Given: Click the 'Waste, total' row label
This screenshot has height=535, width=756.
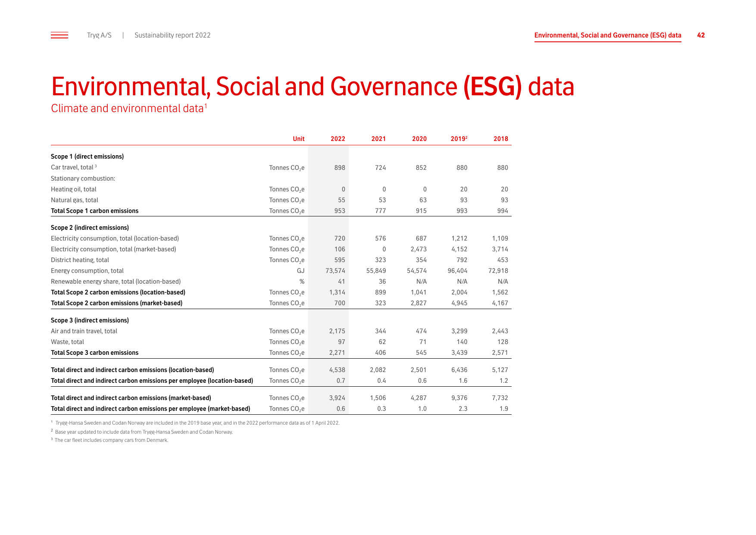Looking at the screenshot, I should (67, 342).
